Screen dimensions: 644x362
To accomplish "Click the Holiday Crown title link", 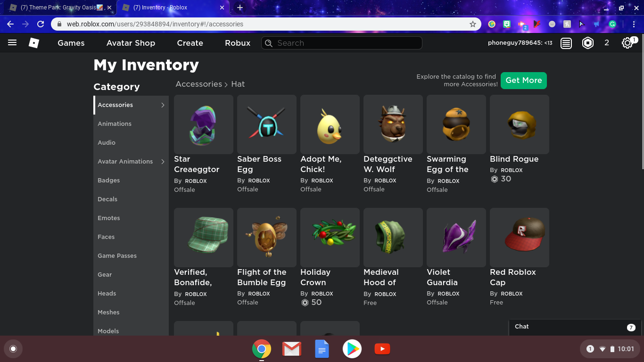I will coord(315,277).
